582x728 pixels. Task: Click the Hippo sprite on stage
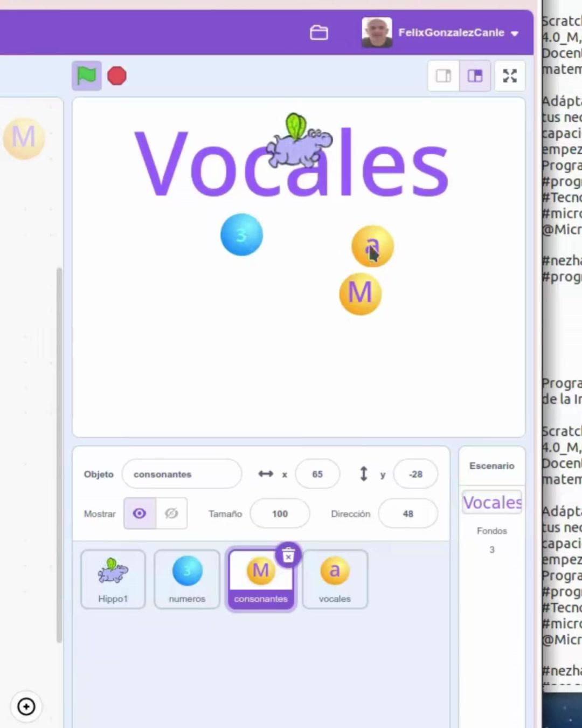pyautogui.click(x=300, y=141)
